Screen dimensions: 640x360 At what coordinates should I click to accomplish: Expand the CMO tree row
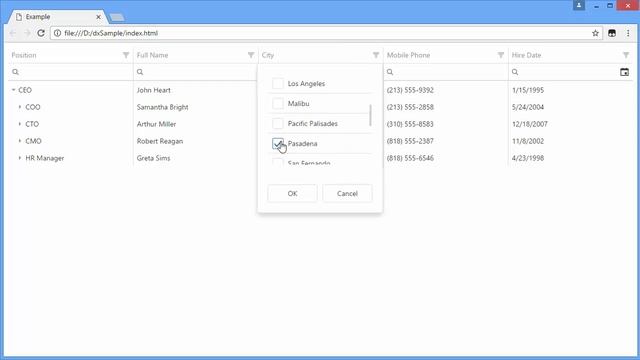[20, 141]
